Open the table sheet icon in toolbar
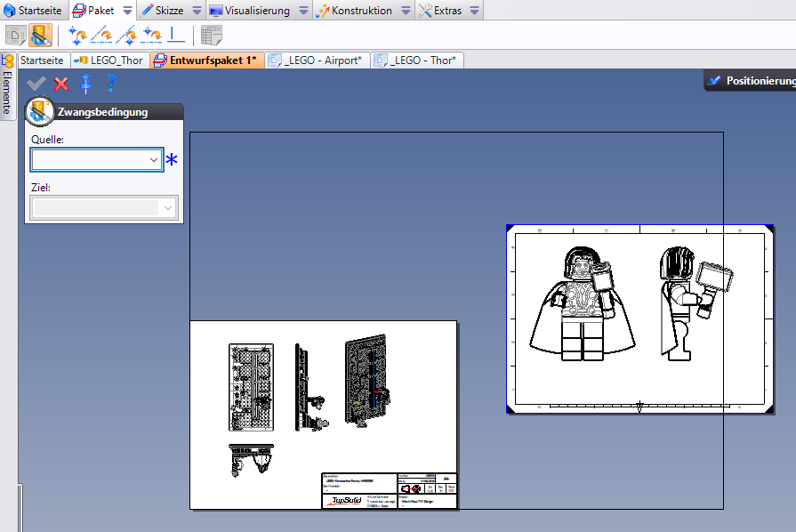796x532 pixels. (211, 36)
